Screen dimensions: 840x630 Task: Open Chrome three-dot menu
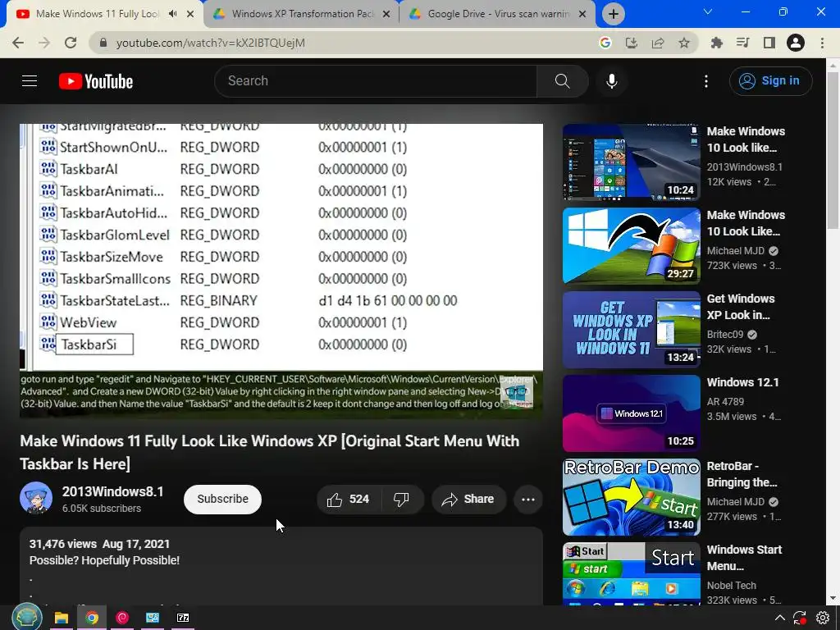pos(822,43)
